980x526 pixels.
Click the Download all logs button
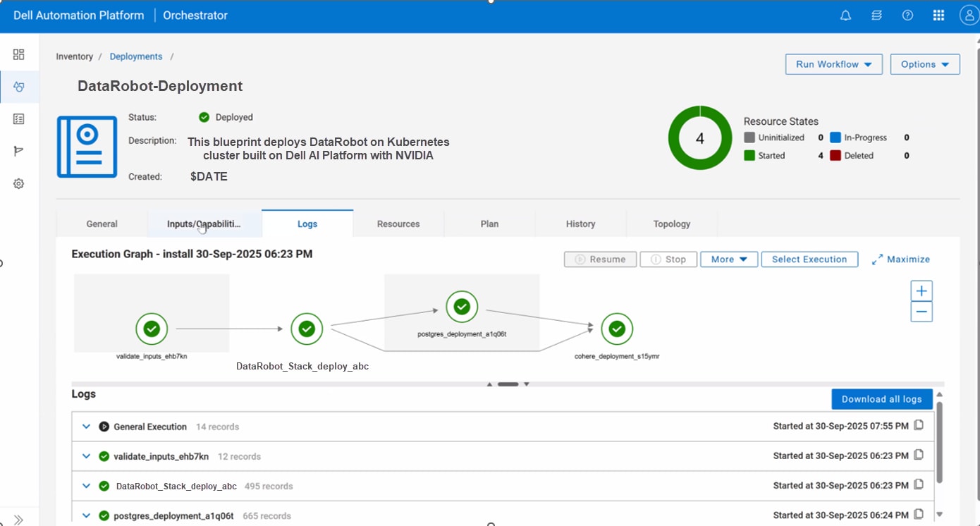click(x=882, y=399)
